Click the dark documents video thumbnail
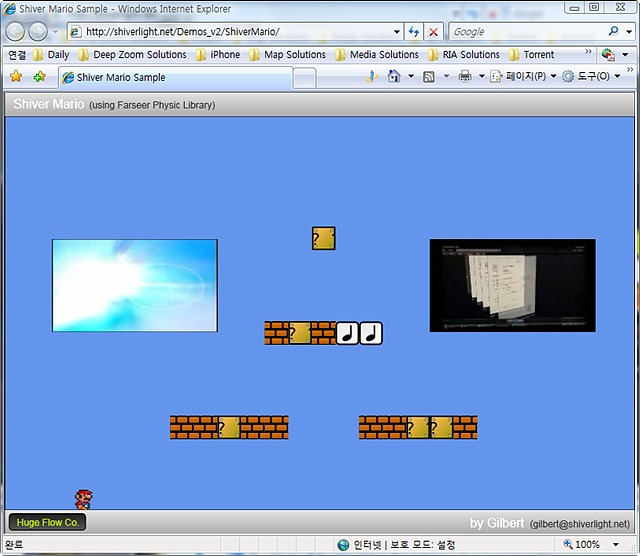Screen dimensions: 640x556 513,285
